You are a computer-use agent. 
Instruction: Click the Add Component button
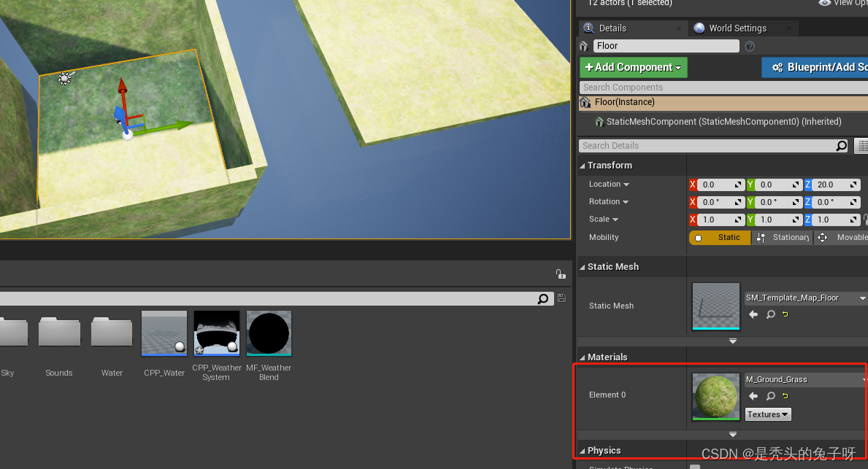[633, 67]
